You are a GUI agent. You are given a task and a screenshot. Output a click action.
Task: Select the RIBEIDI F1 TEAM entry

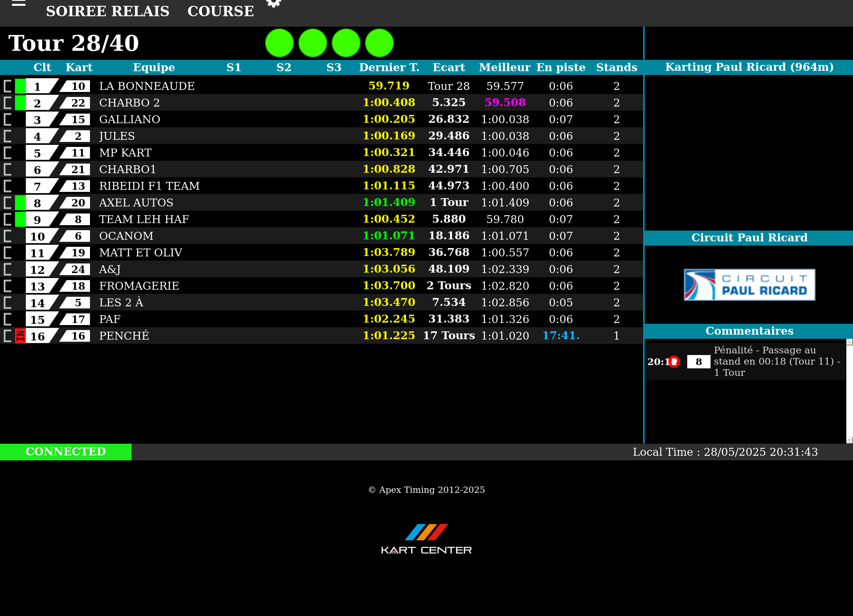150,186
